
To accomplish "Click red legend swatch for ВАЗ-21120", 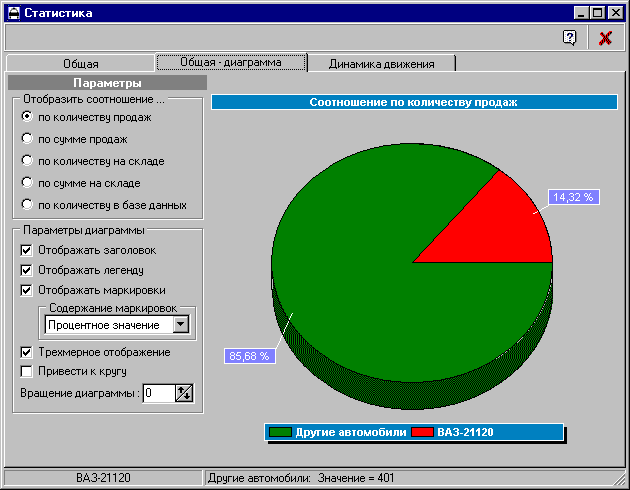I will (x=422, y=432).
